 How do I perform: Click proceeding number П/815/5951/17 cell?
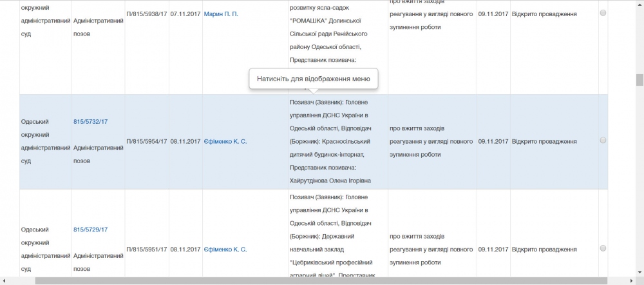pyautogui.click(x=147, y=250)
